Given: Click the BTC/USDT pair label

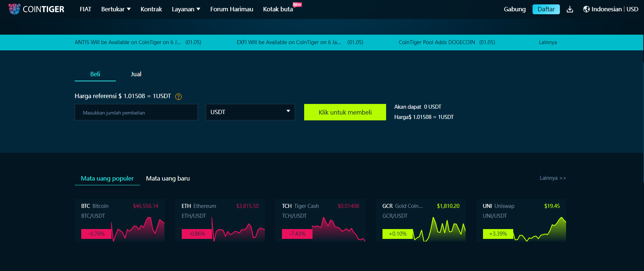Looking at the screenshot, I should point(93,216).
